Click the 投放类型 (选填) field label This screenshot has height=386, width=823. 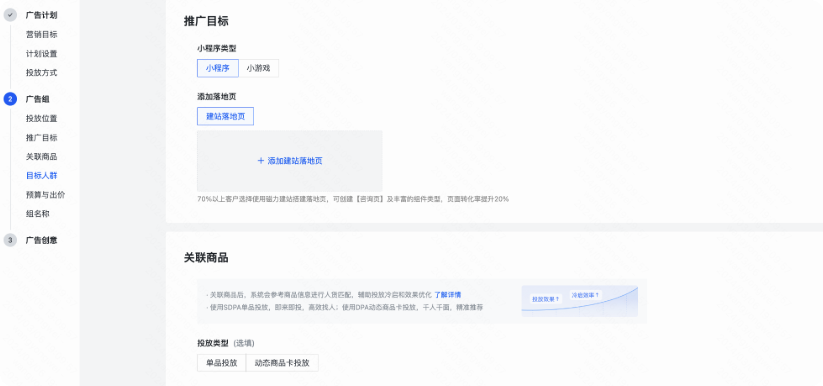click(x=226, y=343)
